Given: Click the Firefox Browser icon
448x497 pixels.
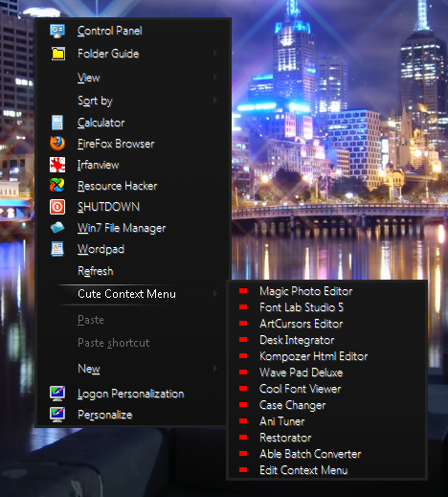Looking at the screenshot, I should tap(57, 144).
